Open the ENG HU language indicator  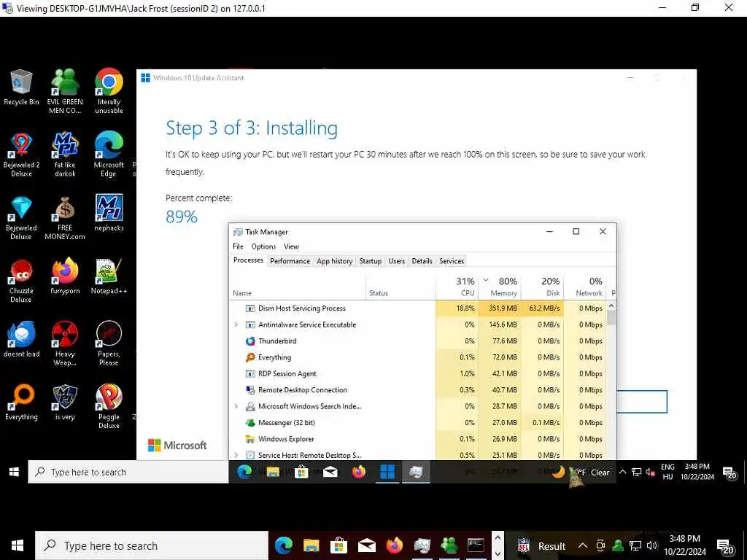point(668,472)
